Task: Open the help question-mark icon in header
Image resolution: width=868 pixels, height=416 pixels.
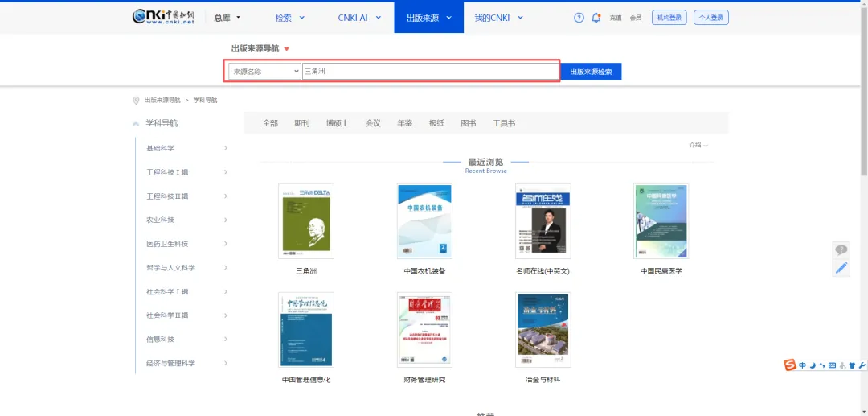Action: (x=579, y=18)
